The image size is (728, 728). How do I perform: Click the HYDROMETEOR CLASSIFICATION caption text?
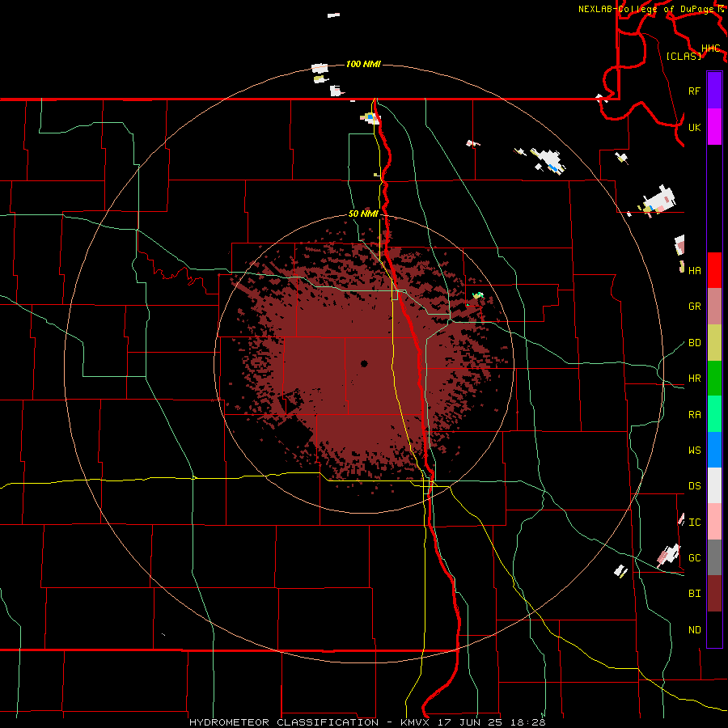pos(283,722)
